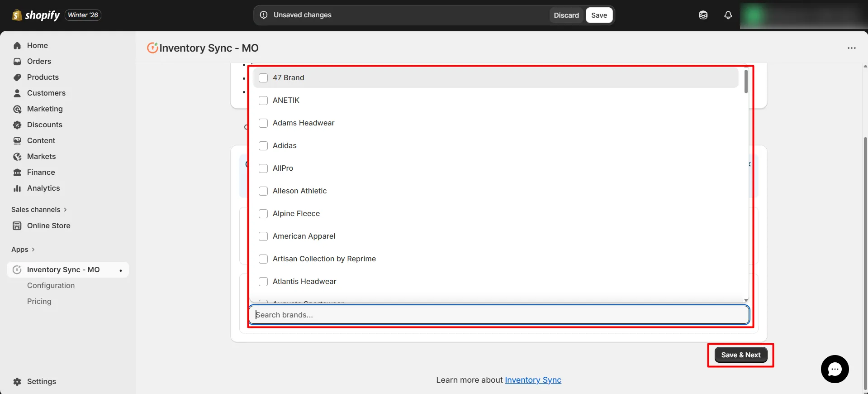
Task: Go to Products in the sidebar
Action: pos(43,77)
